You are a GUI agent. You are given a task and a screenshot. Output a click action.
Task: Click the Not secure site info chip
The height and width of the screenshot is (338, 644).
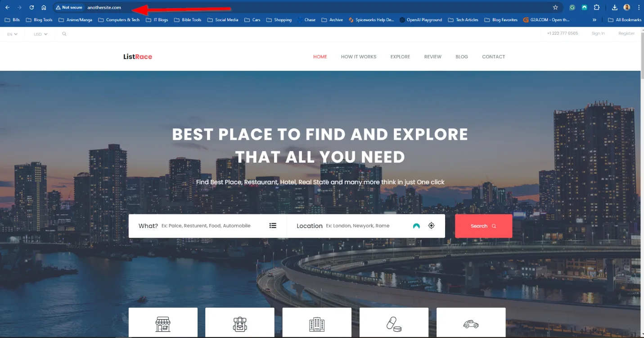click(x=69, y=7)
